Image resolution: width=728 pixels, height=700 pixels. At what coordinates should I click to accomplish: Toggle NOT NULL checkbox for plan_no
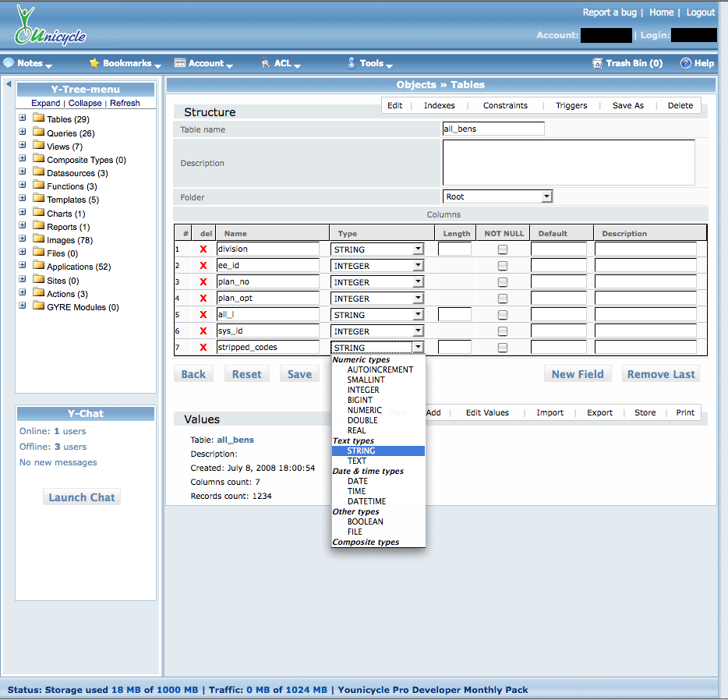tap(503, 282)
